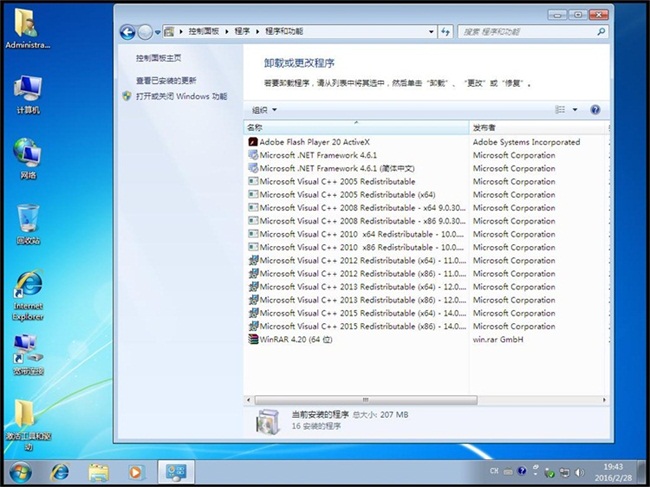Launch Internet Explorer from taskbar
The image size is (650, 487).
tap(60, 472)
